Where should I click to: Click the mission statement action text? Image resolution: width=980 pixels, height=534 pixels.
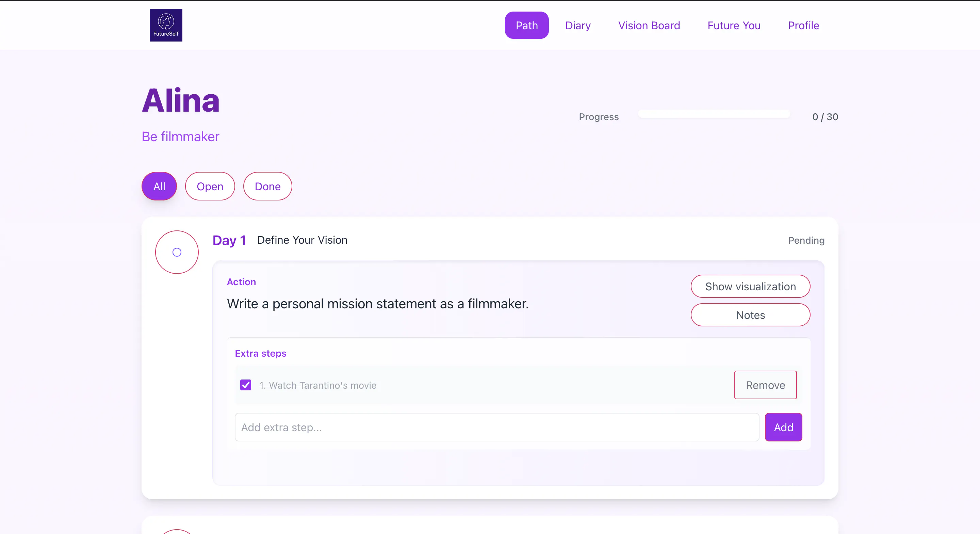tap(378, 304)
